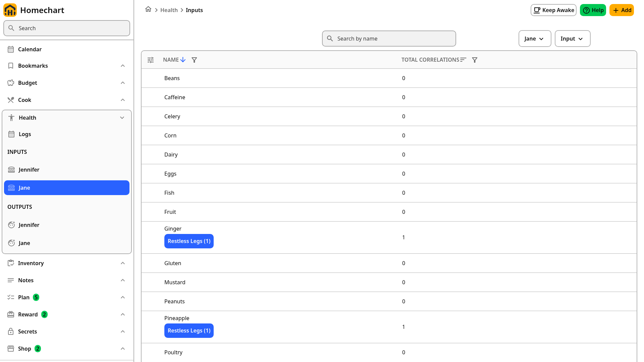The width and height of the screenshot is (644, 362).
Task: Open the table column settings icon
Action: (x=151, y=60)
